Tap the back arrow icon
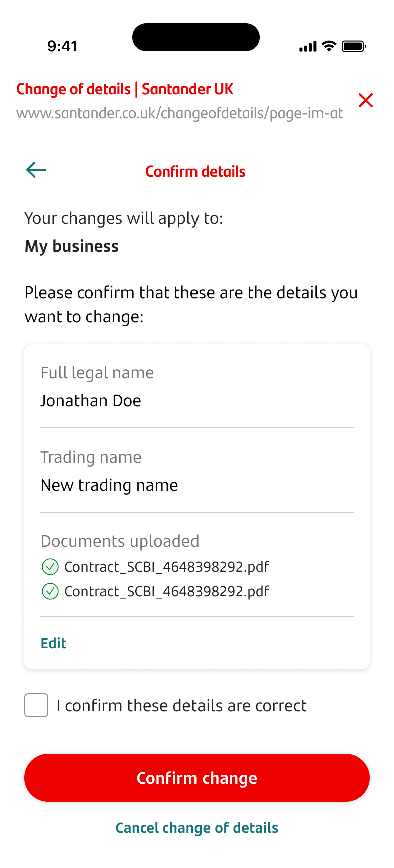Viewport: 394px width, 868px height. 36,170
